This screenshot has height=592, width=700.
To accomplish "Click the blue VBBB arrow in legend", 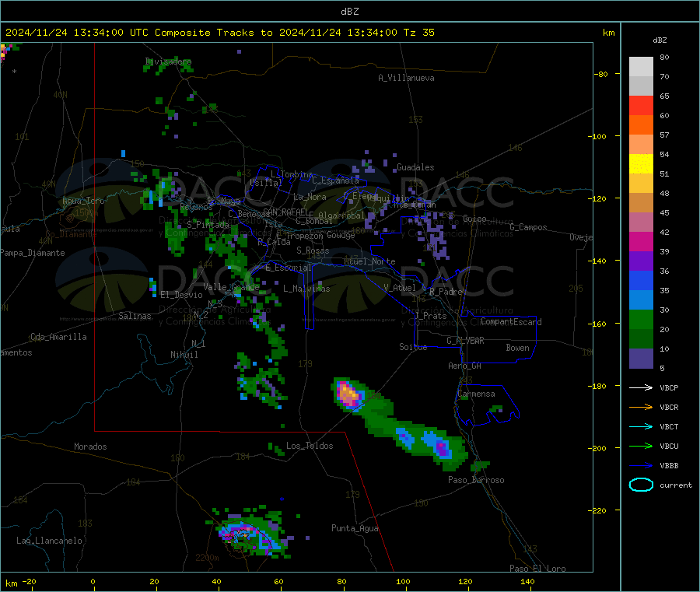I will [641, 466].
